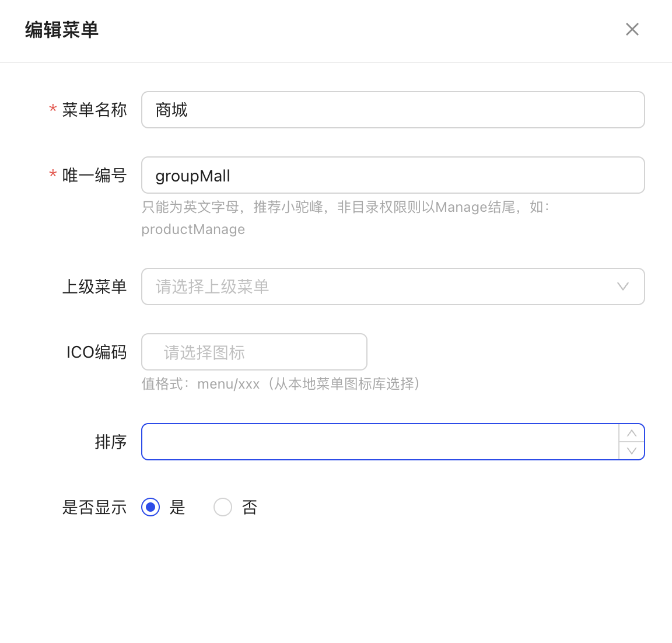
Task: Click the 编辑菜单 dialog title
Action: pyautogui.click(x=62, y=29)
